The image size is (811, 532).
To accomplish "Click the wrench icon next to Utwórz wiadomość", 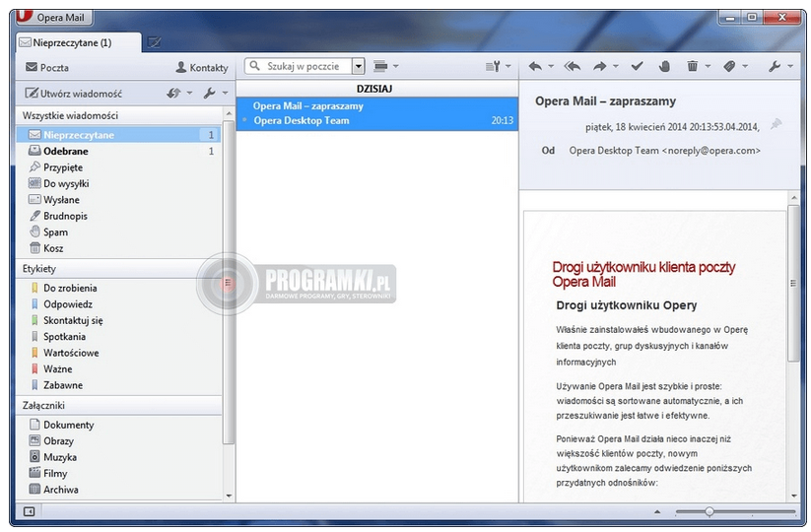I will 209,93.
